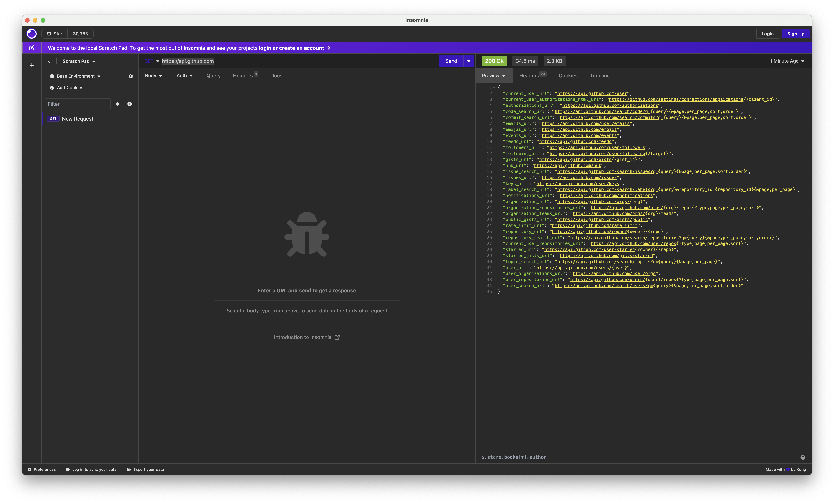Image resolution: width=834 pixels, height=504 pixels.
Task: Open the Scratch Pad edit icon
Action: (x=32, y=48)
